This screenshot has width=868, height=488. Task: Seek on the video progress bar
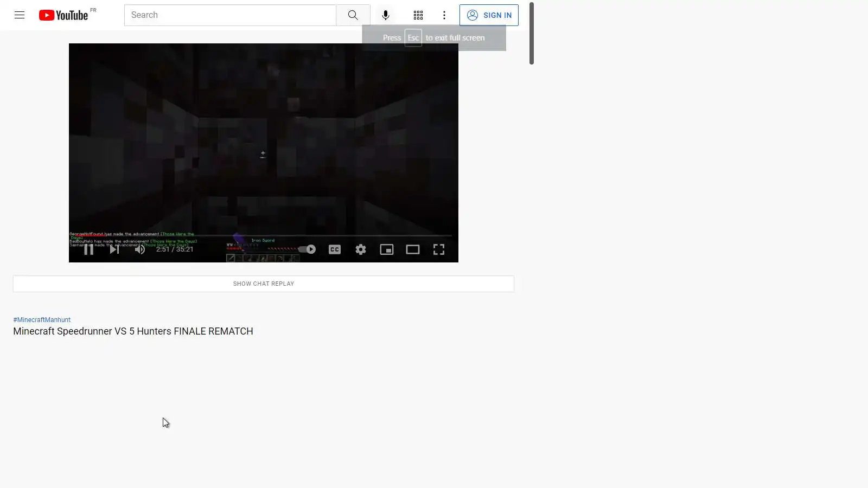[x=264, y=235]
